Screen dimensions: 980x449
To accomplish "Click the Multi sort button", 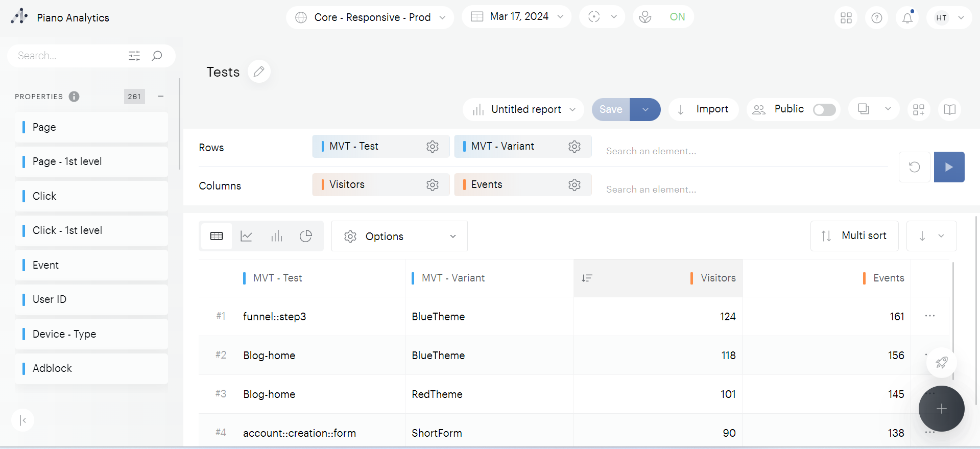I will pos(854,235).
